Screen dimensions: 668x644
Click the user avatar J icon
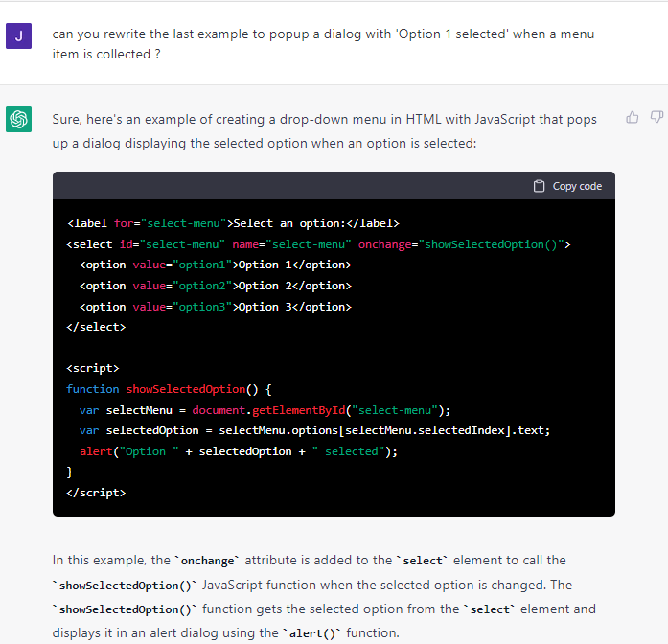tap(19, 35)
